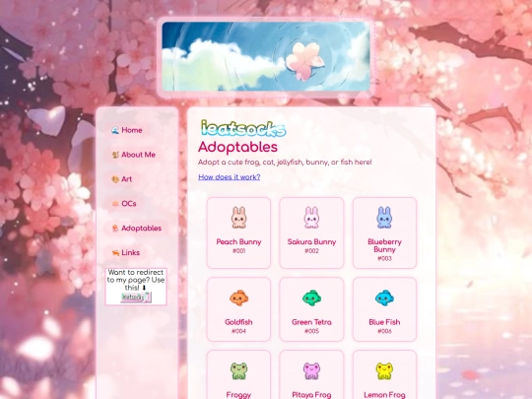Click the Peach Bunny name label

[x=238, y=242]
